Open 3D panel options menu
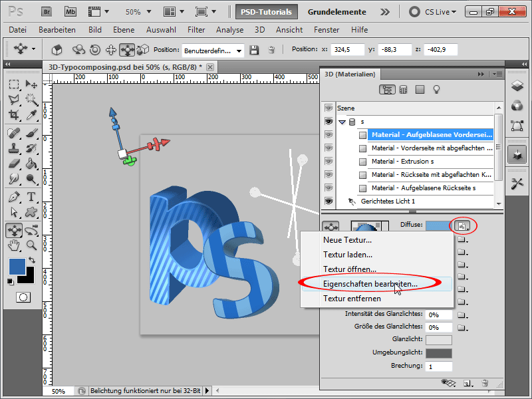 (x=497, y=74)
